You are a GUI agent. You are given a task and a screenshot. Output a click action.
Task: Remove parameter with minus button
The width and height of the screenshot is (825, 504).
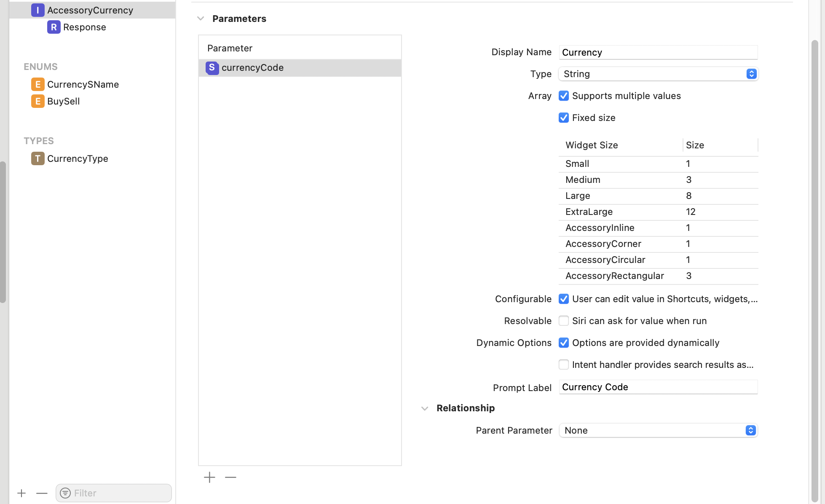click(x=230, y=477)
